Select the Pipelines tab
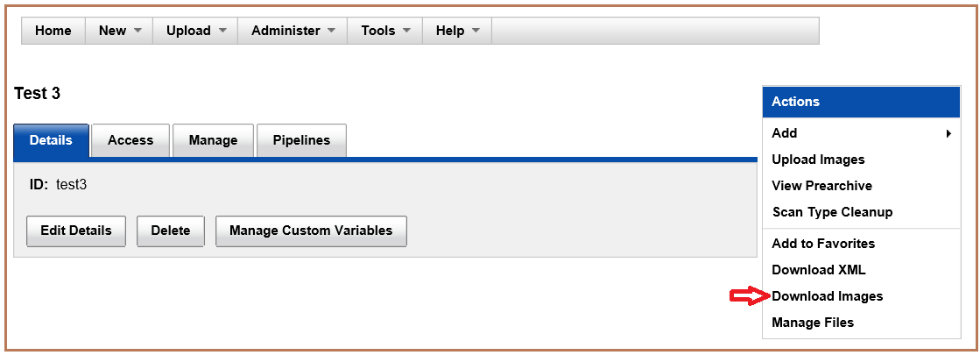Image resolution: width=980 pixels, height=355 pixels. [301, 140]
